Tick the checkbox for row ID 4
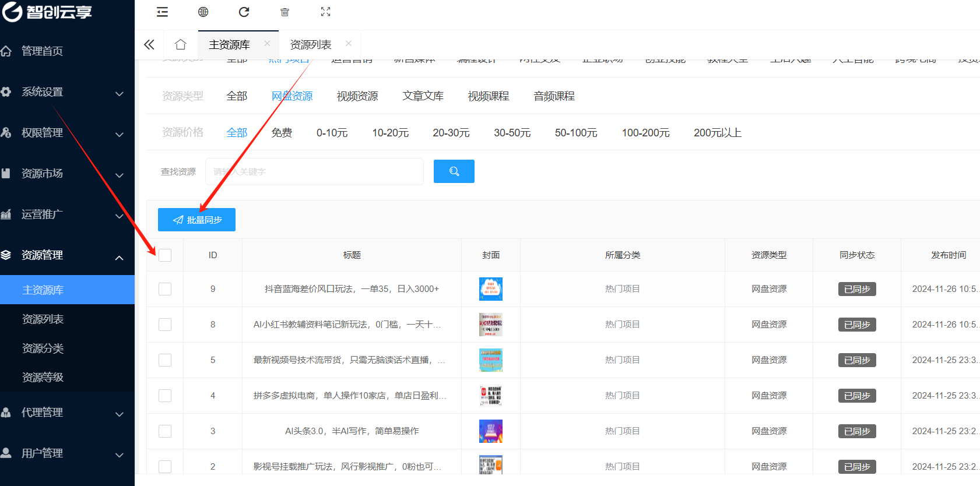This screenshot has width=980, height=486. point(165,396)
